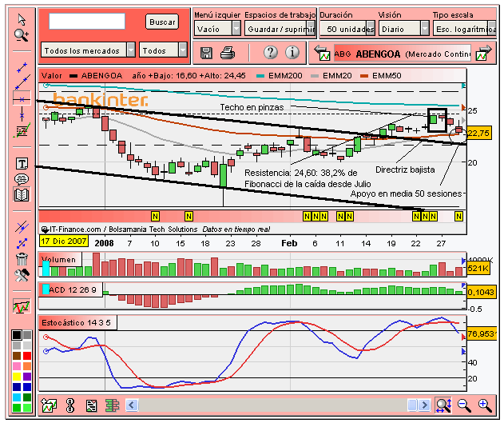Viewport: 504px width, 423px height.
Task: Print the chart
Action: [228, 53]
